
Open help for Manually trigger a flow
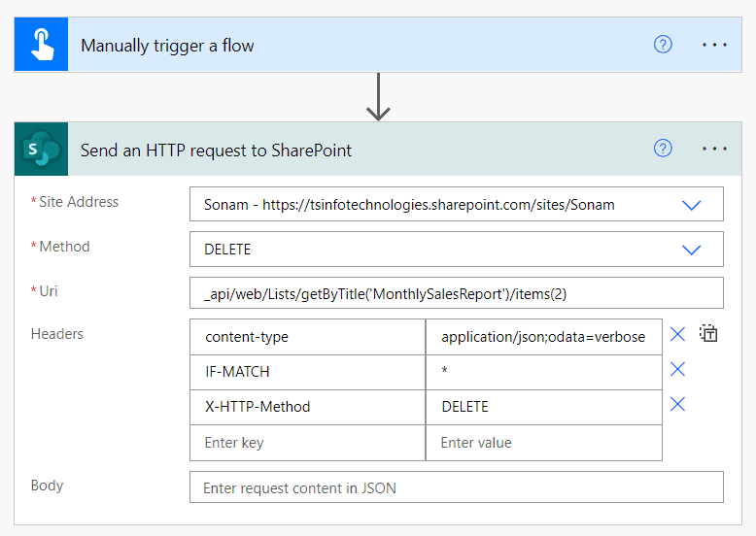pyautogui.click(x=663, y=45)
